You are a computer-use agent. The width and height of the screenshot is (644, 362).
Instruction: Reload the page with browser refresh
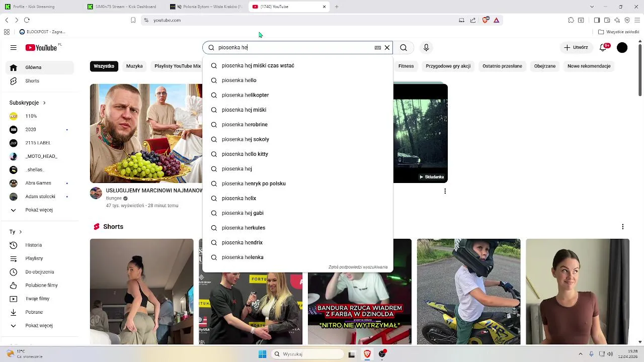pyautogui.click(x=27, y=20)
